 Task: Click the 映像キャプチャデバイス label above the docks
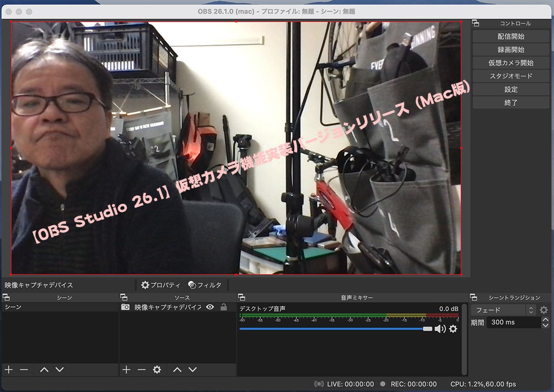click(39, 285)
